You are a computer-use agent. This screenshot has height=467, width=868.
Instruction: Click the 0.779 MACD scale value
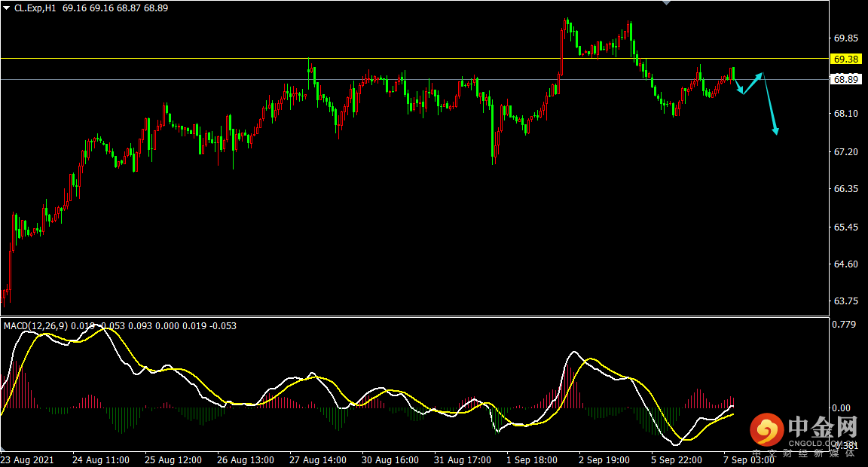coord(844,324)
